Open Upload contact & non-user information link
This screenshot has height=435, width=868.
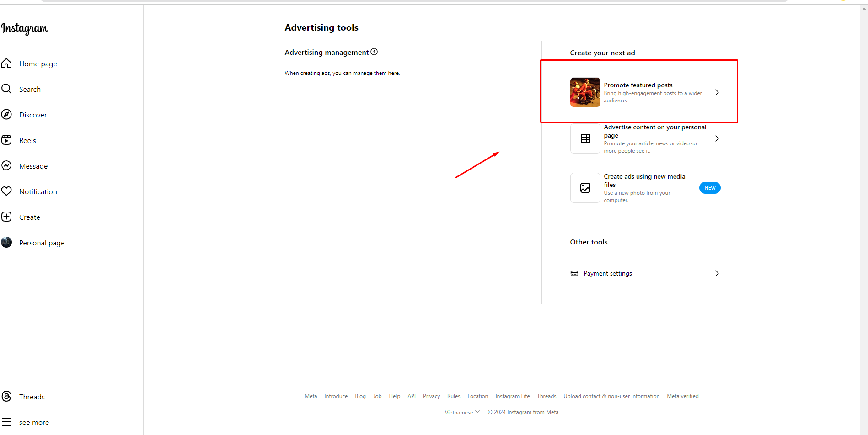pos(611,396)
